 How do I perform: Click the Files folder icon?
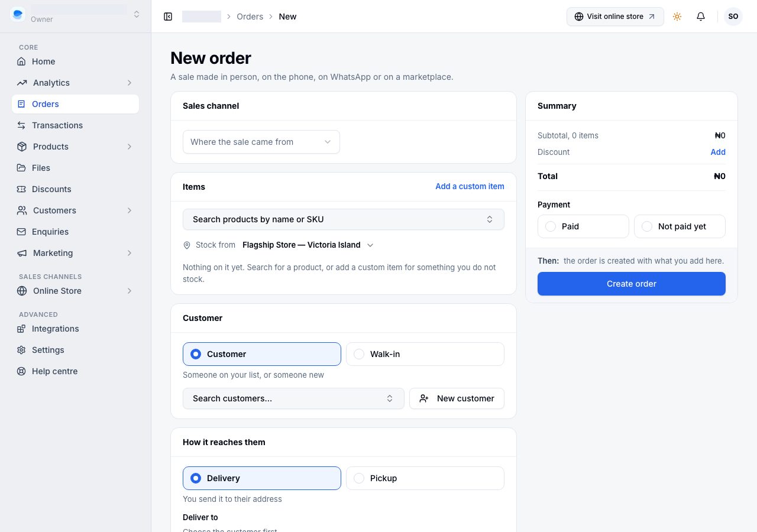click(x=21, y=168)
